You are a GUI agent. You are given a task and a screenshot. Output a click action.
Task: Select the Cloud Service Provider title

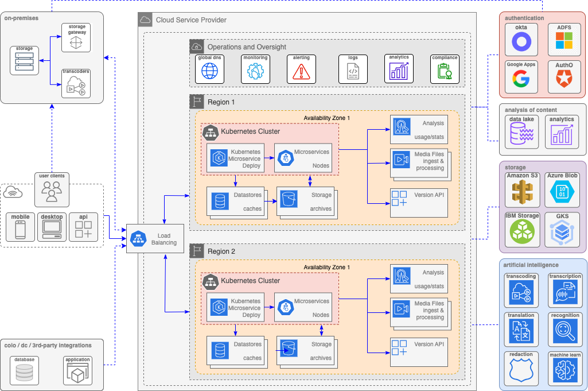coord(191,20)
